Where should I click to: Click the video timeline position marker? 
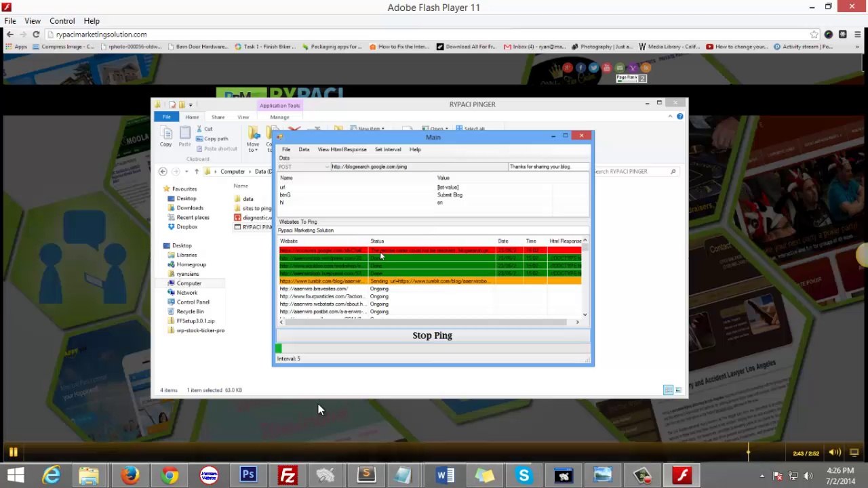pos(748,452)
